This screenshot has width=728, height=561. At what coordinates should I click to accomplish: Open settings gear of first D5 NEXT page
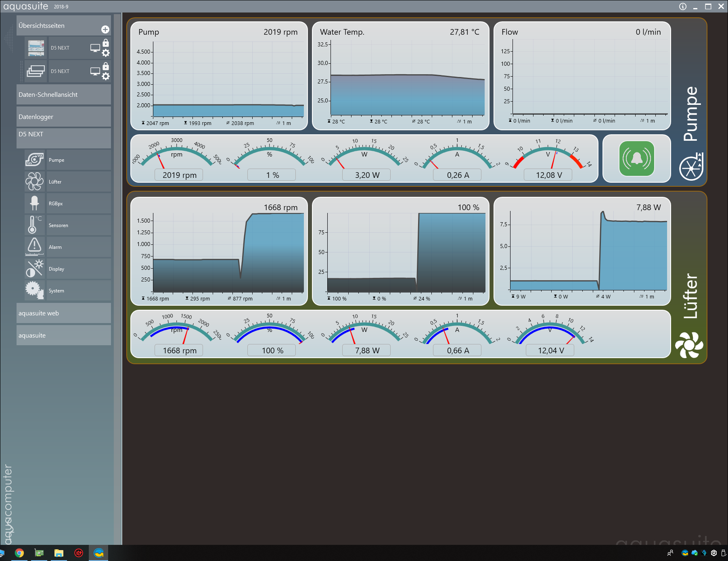point(106,53)
